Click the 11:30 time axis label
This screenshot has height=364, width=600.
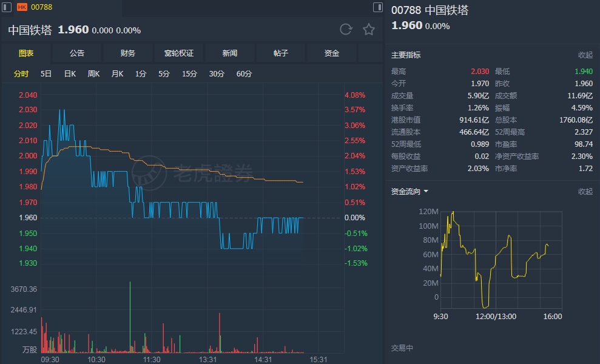pos(152,359)
